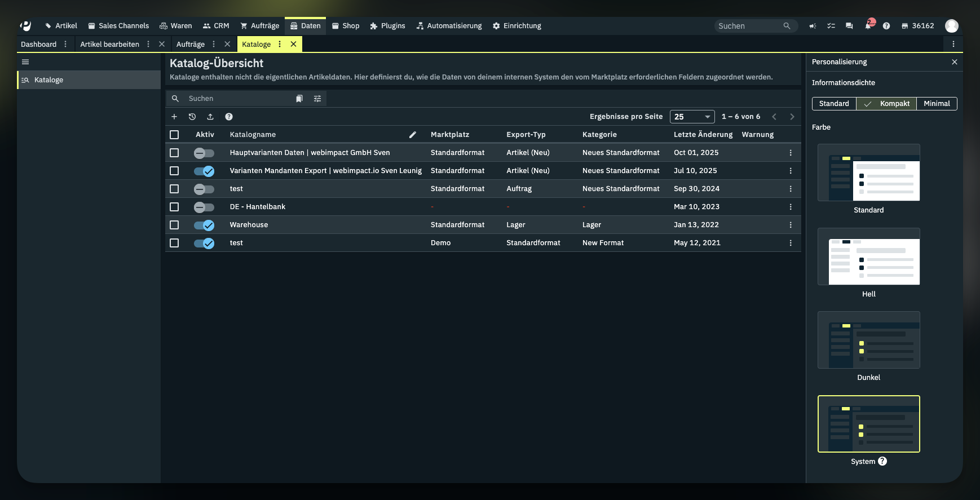This screenshot has width=980, height=500.
Task: Open the results per page dropdown
Action: click(692, 117)
